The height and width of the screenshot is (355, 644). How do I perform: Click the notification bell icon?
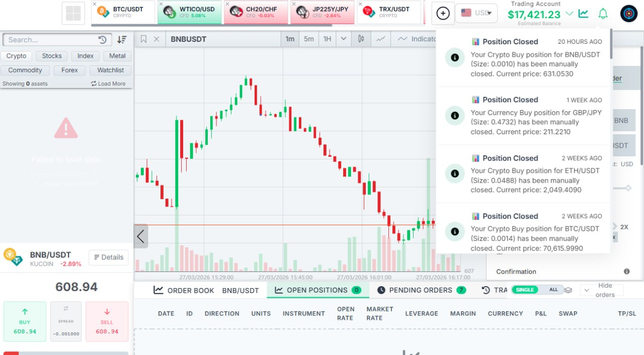(603, 14)
